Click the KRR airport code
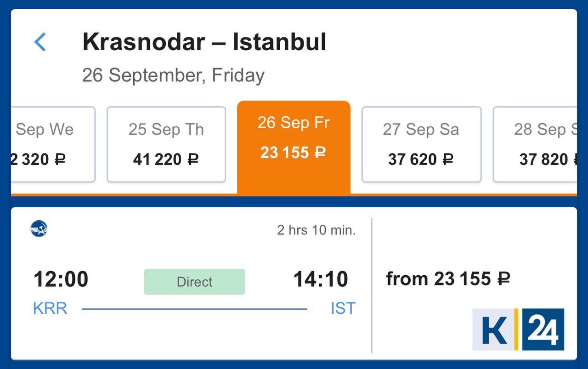 (x=50, y=308)
